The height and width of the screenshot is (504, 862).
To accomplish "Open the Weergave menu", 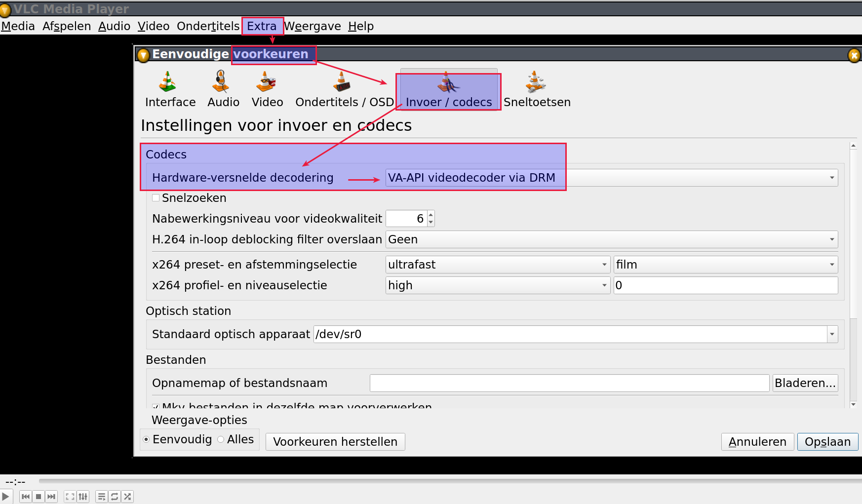I will [313, 26].
